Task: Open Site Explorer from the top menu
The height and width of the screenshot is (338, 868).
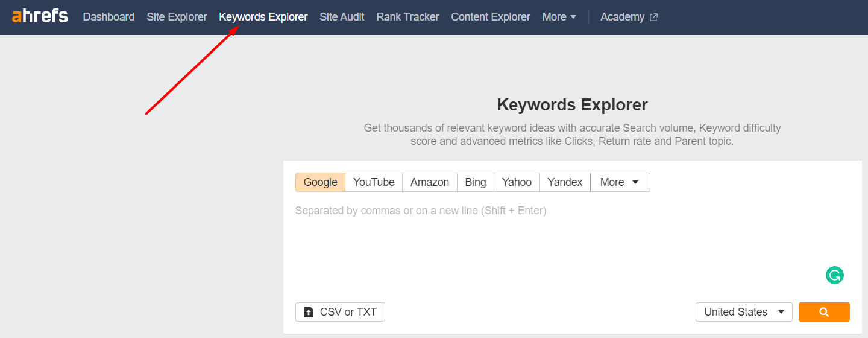Action: click(177, 17)
